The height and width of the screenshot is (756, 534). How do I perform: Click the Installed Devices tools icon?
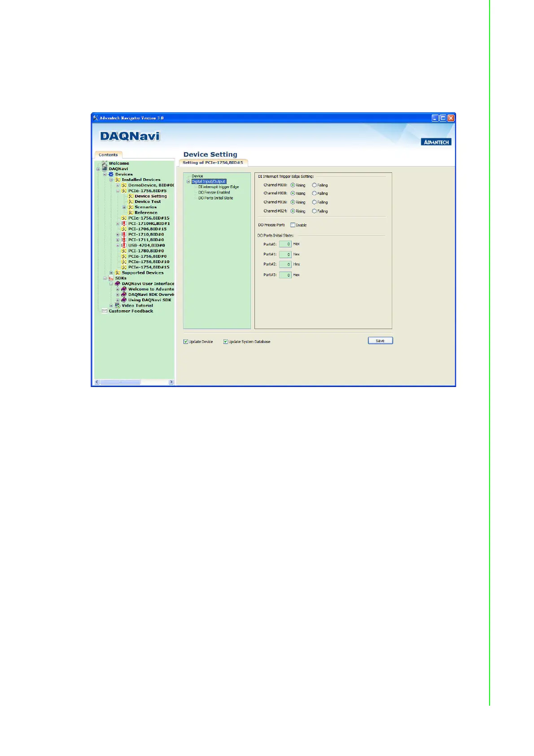pyautogui.click(x=118, y=180)
